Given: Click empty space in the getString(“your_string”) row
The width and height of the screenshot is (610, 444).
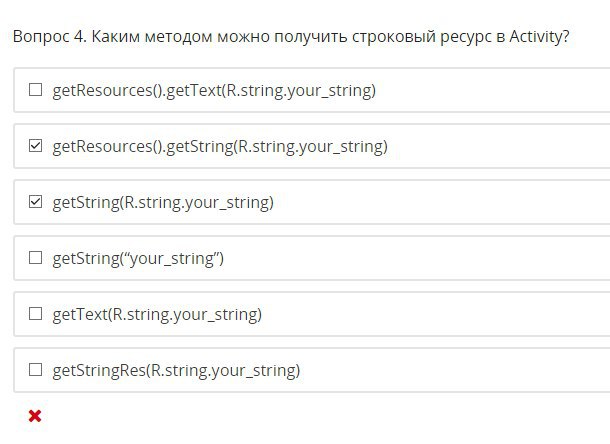Looking at the screenshot, I should tap(416, 258).
